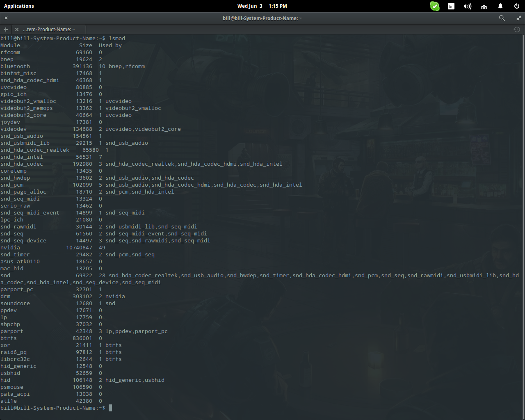Click the bluetooth module name
Screen dimensions: 525x420
point(15,66)
